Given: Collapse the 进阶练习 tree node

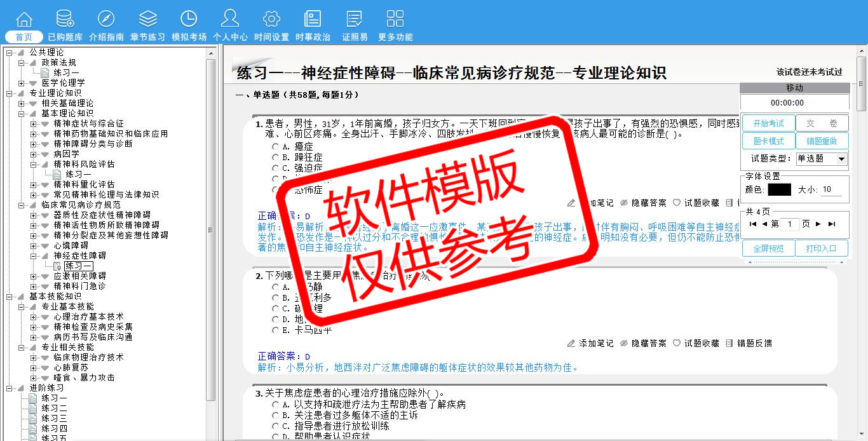Looking at the screenshot, I should [9, 388].
